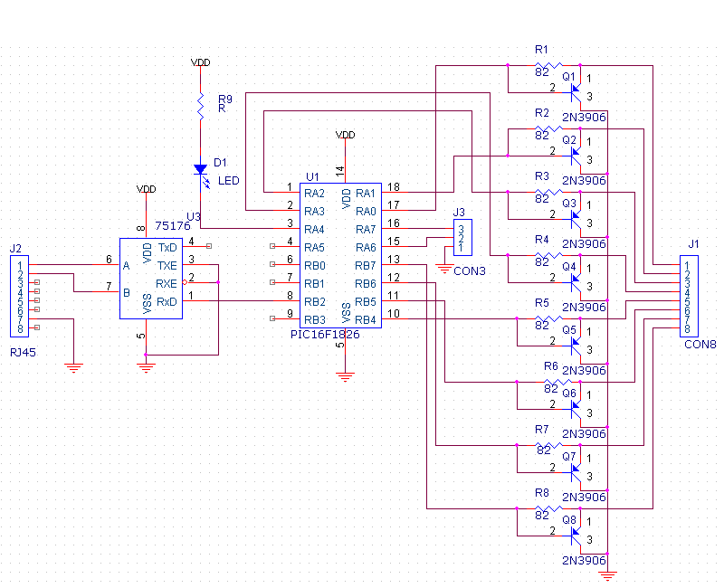Select the R8 resistor symbol
The width and height of the screenshot is (724, 588).
click(548, 508)
